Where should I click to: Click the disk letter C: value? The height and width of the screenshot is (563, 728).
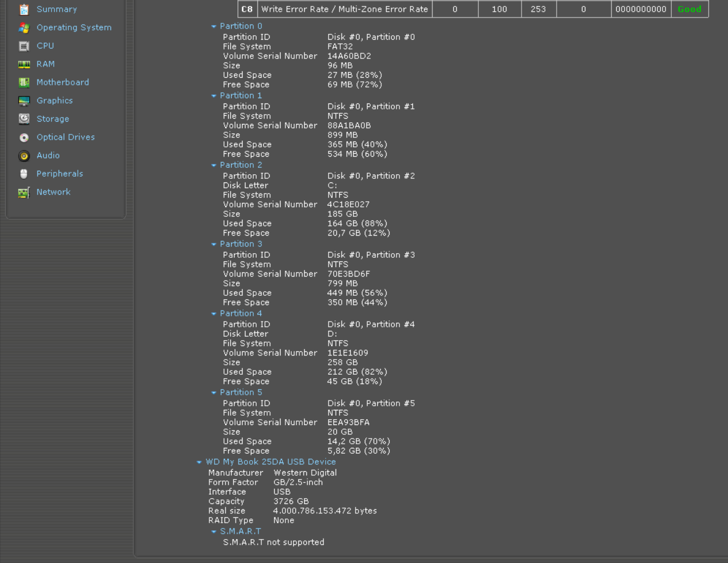(332, 185)
